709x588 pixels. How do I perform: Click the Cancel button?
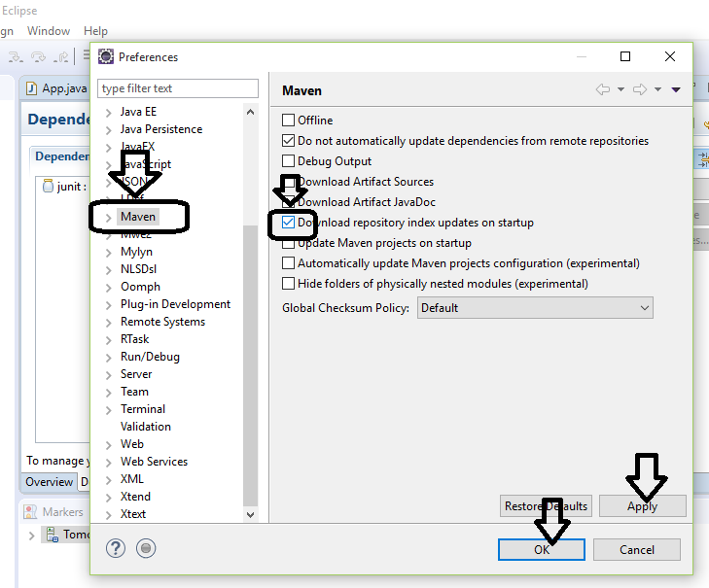click(x=637, y=549)
